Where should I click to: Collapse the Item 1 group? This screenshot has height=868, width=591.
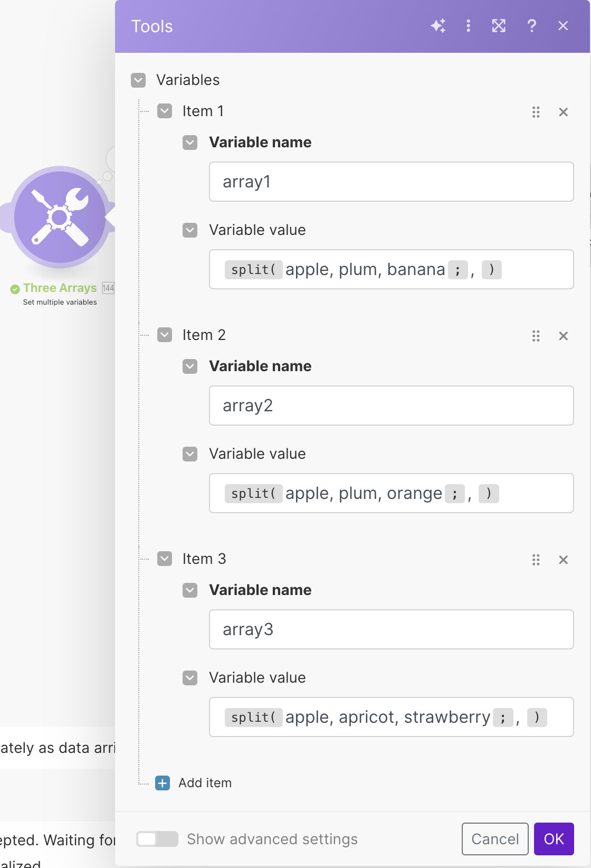(165, 111)
